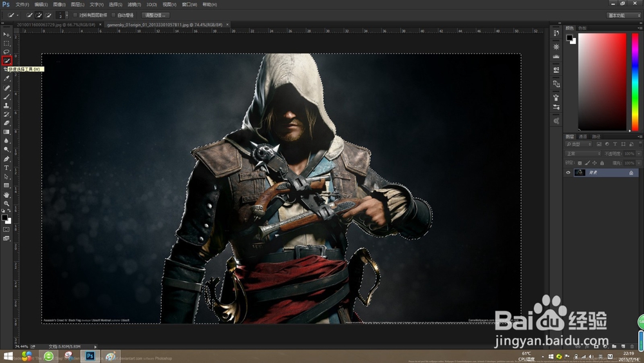Swap foreground and background colors

tap(9, 210)
